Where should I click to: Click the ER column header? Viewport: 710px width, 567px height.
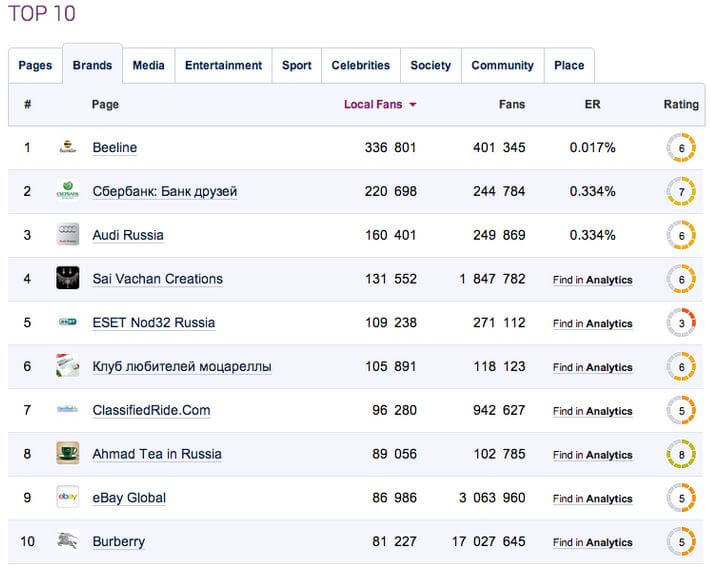click(x=592, y=104)
